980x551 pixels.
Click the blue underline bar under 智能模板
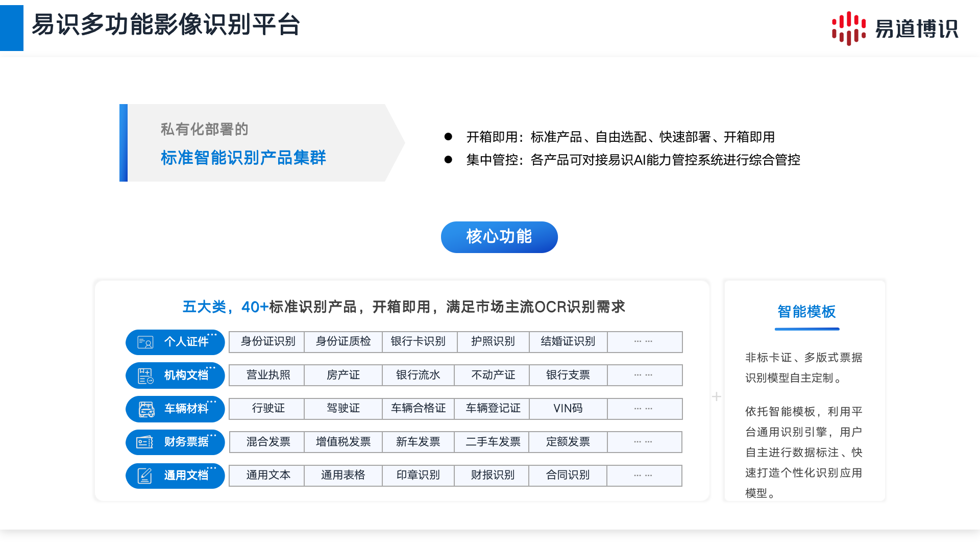click(807, 329)
